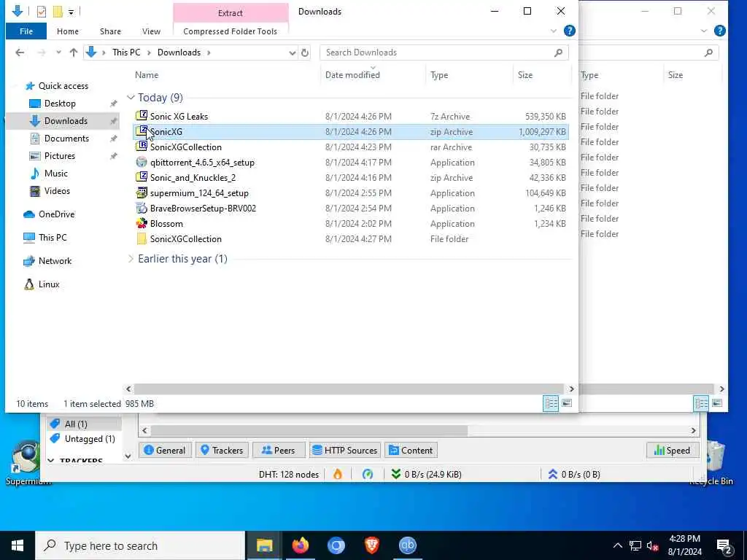The width and height of the screenshot is (747, 560).
Task: Open the Share ribbon tab
Action: (x=111, y=31)
